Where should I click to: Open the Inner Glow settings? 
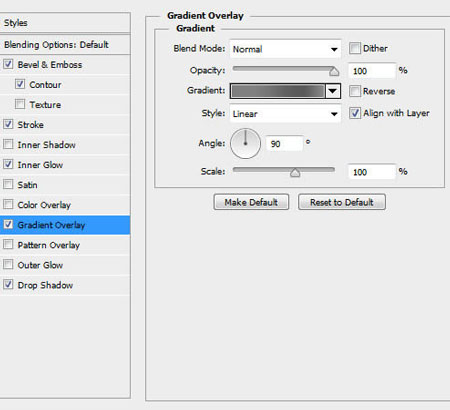[65, 164]
